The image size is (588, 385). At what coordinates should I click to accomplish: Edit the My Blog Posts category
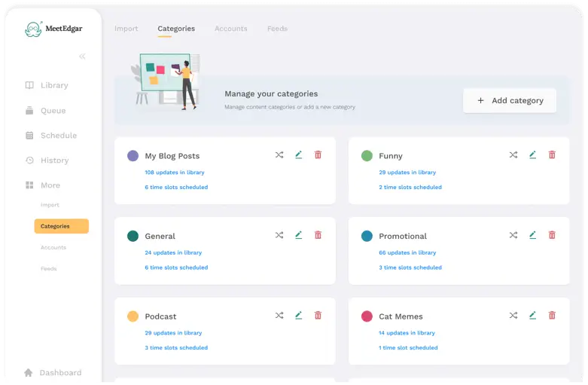coord(298,154)
